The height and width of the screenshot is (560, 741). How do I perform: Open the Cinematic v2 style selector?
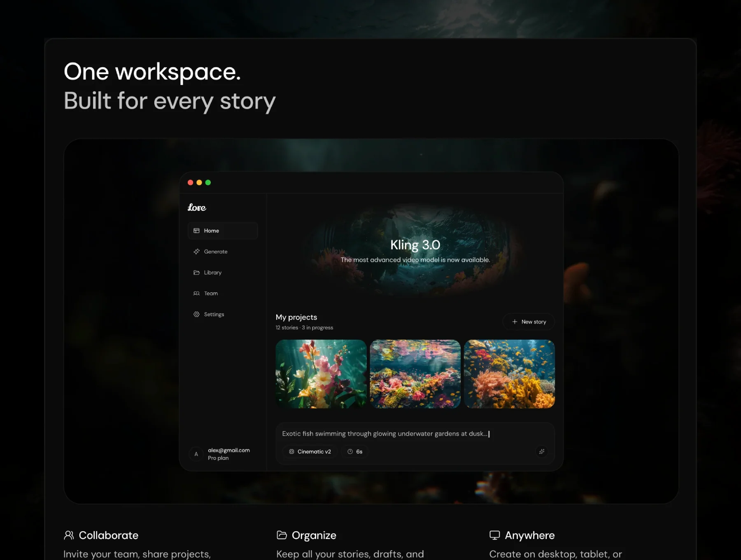310,452
